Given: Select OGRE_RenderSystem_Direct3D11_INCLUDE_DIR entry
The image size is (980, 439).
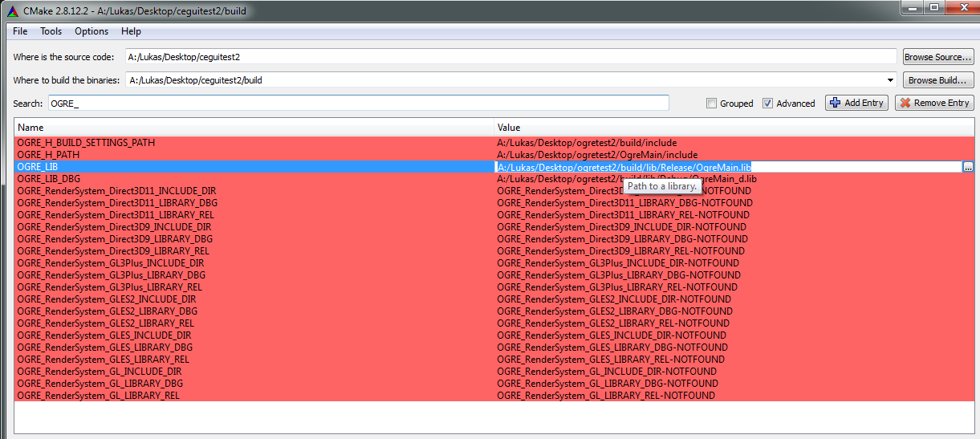Looking at the screenshot, I should click(x=116, y=191).
